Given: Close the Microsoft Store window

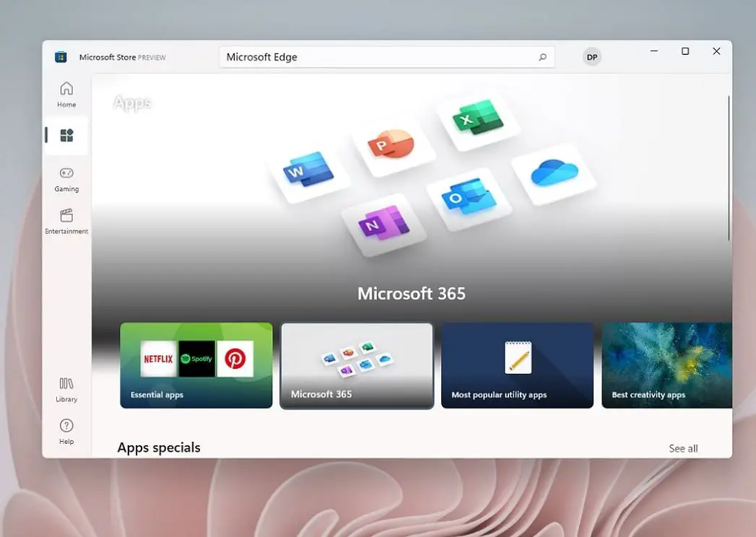Looking at the screenshot, I should (x=716, y=51).
